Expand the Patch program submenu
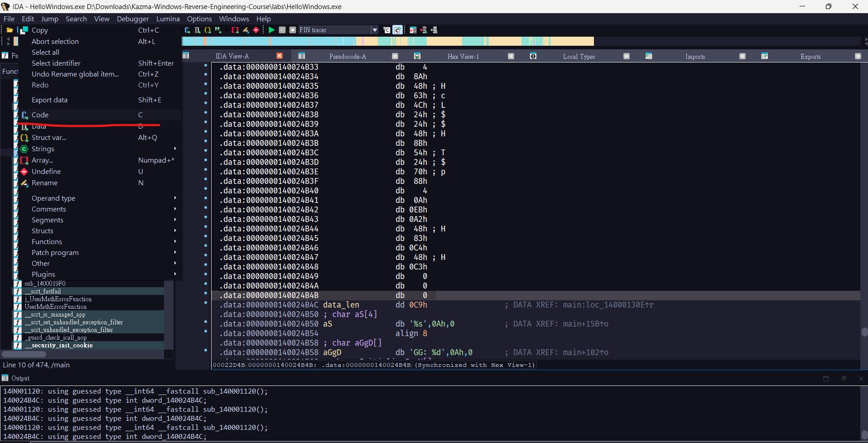This screenshot has height=443, width=868. coord(100,252)
